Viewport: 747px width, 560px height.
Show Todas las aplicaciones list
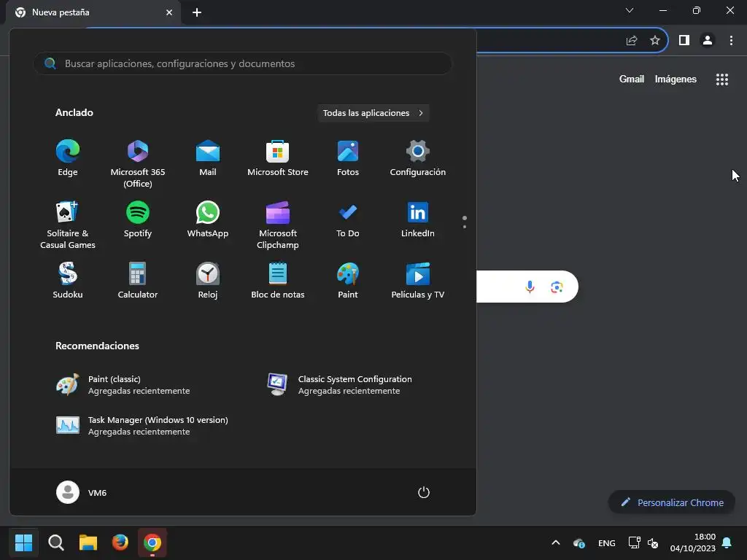click(373, 113)
